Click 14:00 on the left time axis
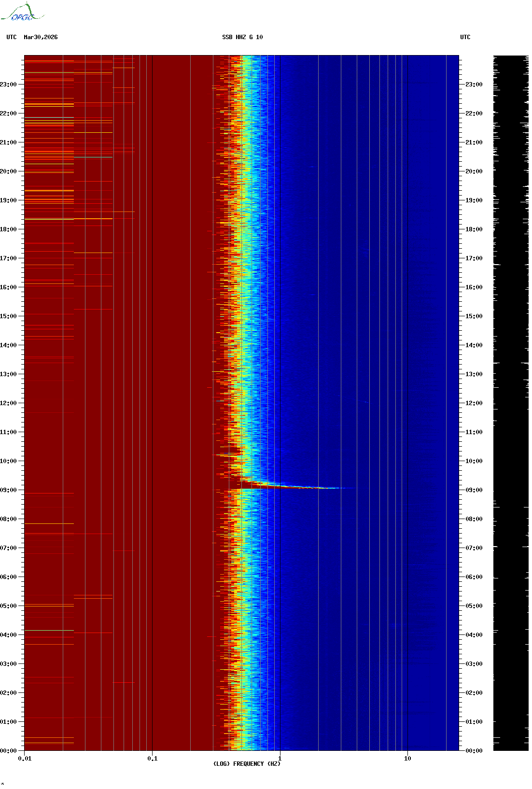This screenshot has width=532, height=789. (x=8, y=345)
